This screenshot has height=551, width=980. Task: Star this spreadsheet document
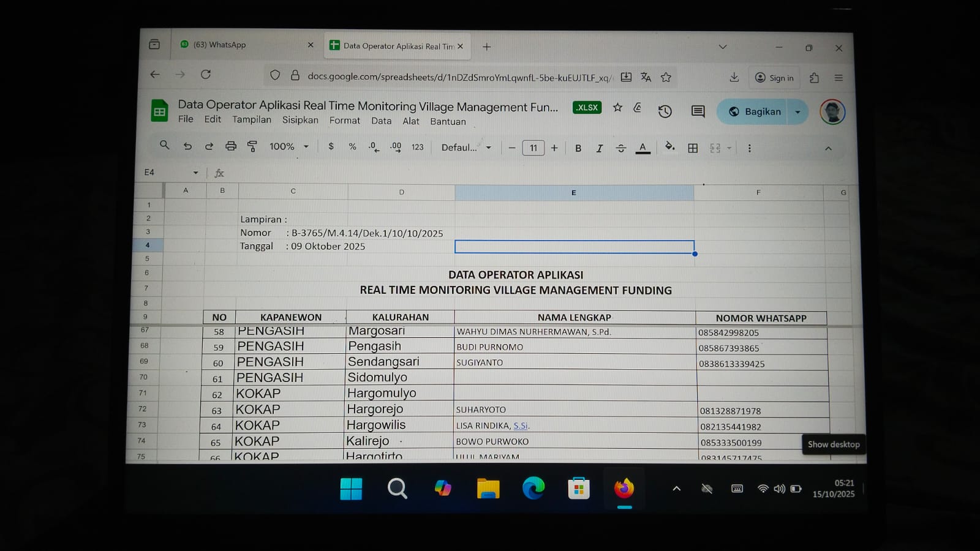(x=617, y=108)
